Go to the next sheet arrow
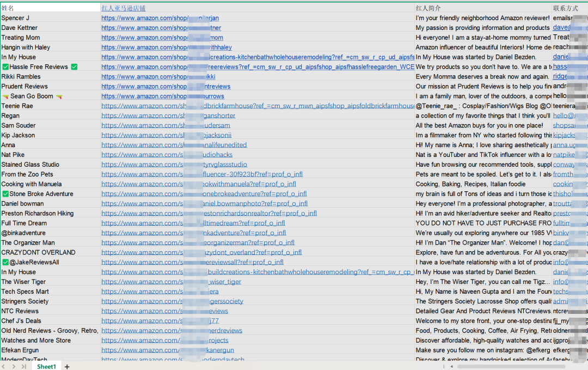The image size is (588, 370). [x=14, y=367]
